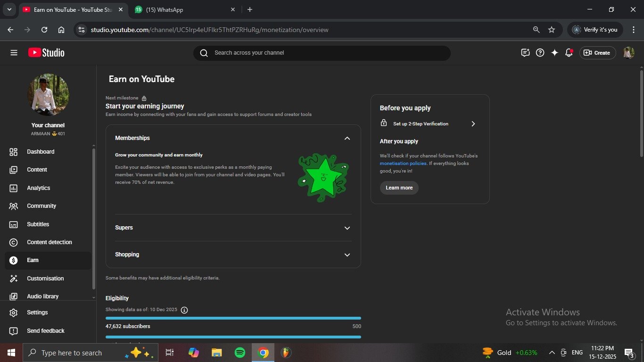Bookmark this page with the star icon

[552, 30]
